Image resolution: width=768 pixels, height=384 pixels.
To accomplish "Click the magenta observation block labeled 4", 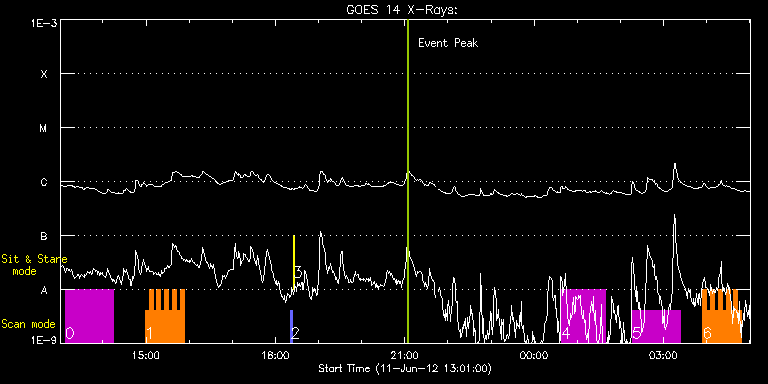I will pos(583,316).
